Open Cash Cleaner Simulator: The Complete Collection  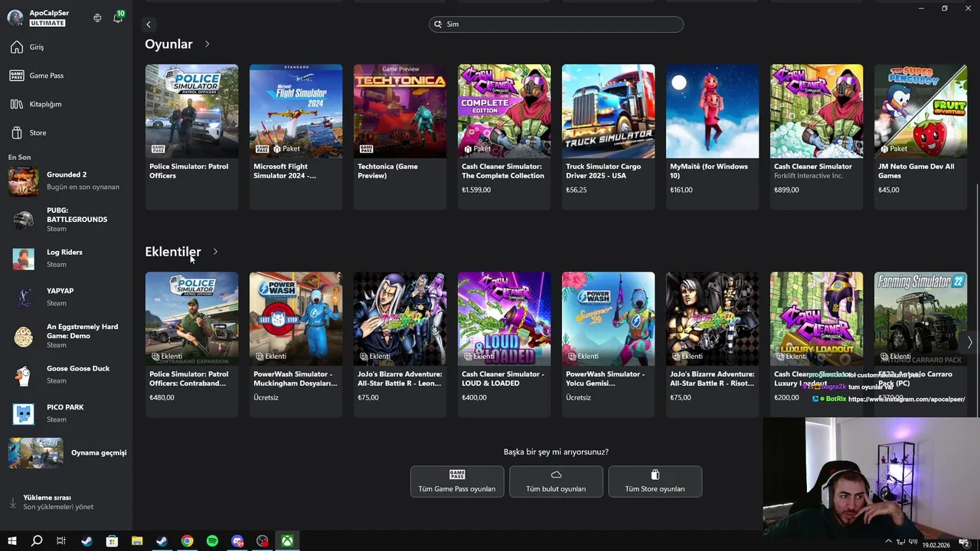504,137
